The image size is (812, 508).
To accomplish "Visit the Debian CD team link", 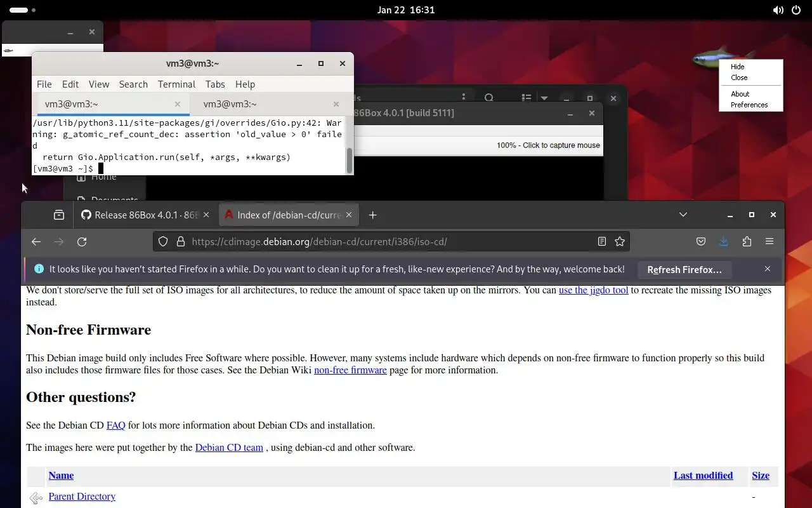I will coord(229,448).
